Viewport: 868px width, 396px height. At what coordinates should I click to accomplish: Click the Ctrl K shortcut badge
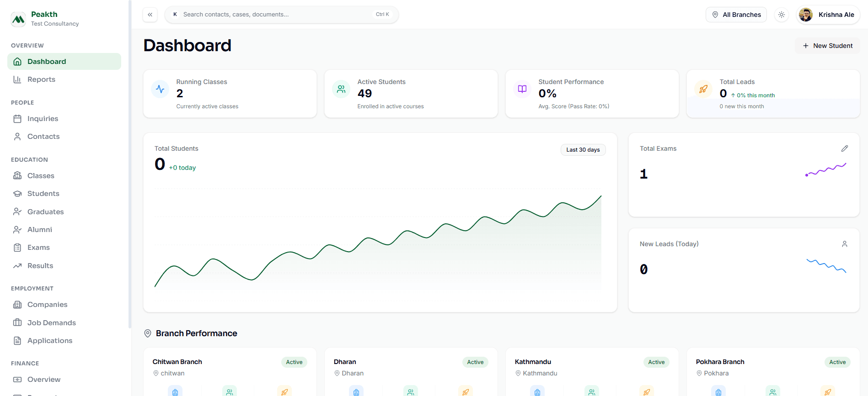pyautogui.click(x=382, y=15)
